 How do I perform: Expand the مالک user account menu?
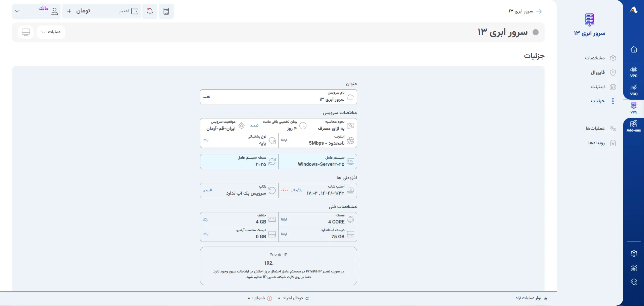pos(36,11)
